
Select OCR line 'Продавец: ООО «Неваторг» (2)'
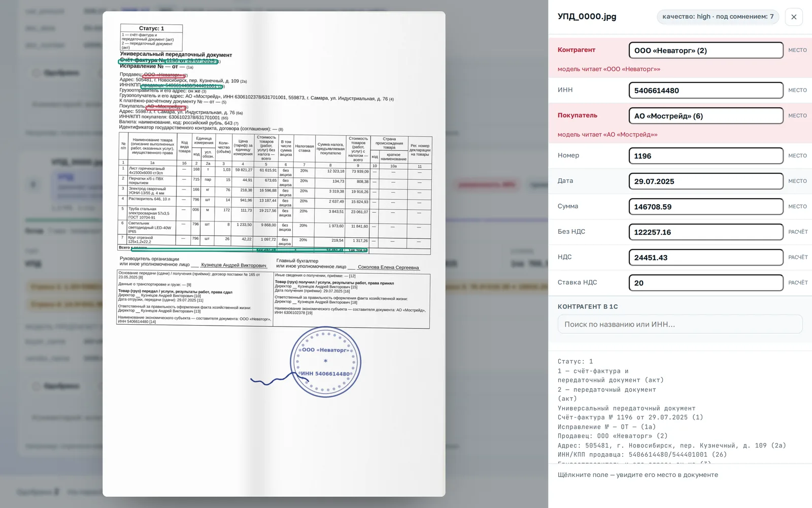click(613, 436)
